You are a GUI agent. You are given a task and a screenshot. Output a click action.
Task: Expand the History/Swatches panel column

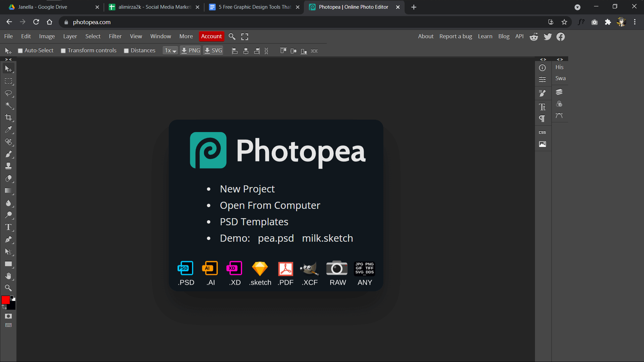point(560,59)
